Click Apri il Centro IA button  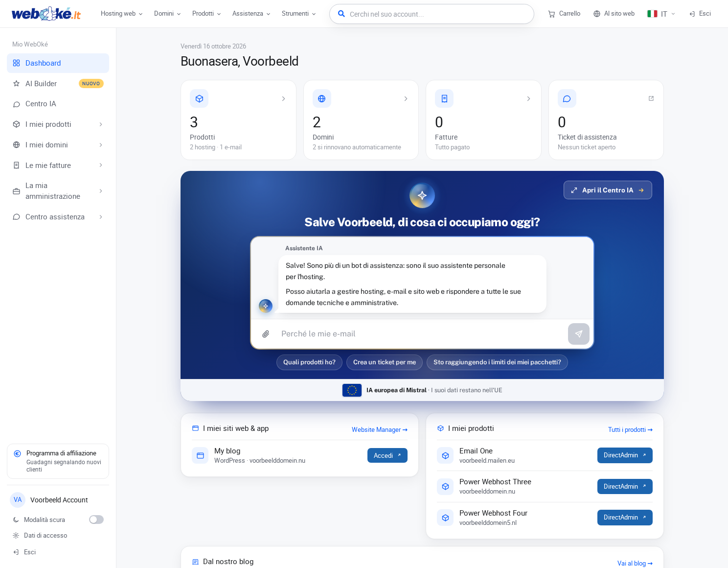tap(608, 190)
